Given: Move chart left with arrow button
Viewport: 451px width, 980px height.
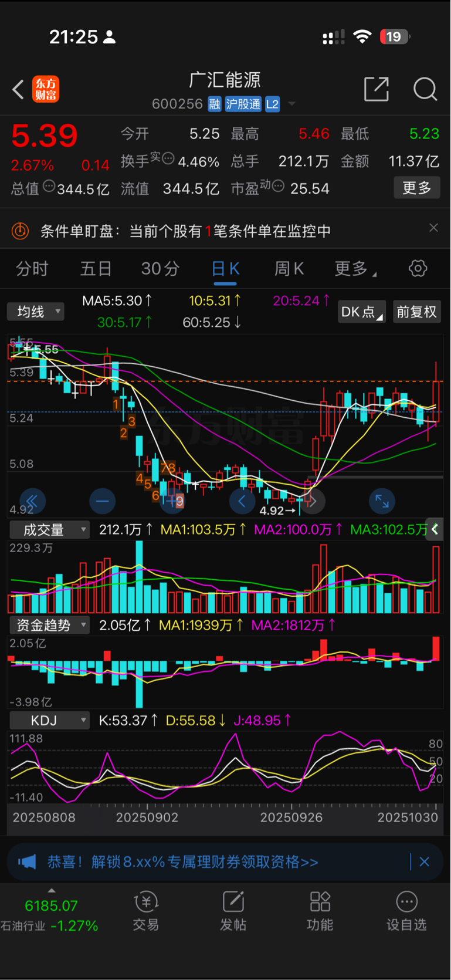Looking at the screenshot, I should [x=242, y=501].
